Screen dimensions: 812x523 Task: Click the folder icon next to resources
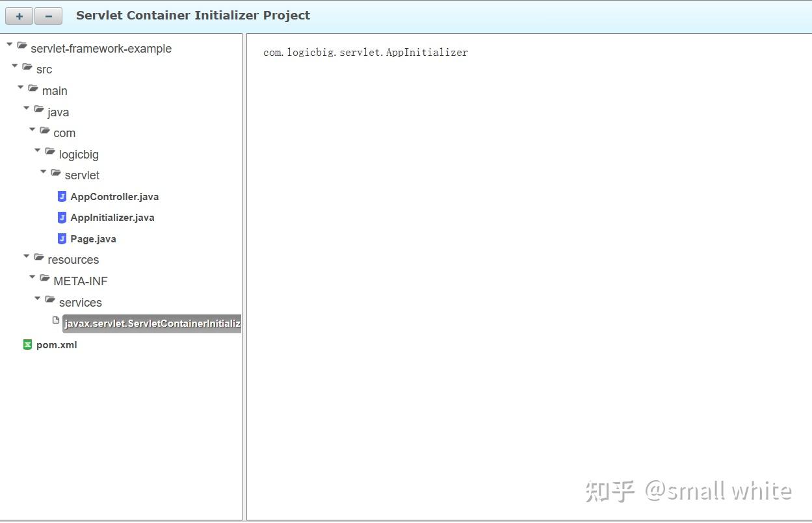click(39, 257)
